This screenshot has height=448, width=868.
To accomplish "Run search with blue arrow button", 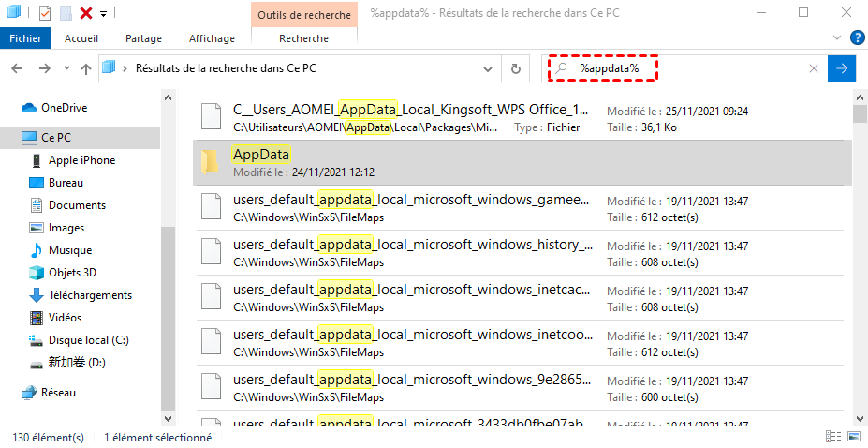I will pyautogui.click(x=843, y=68).
